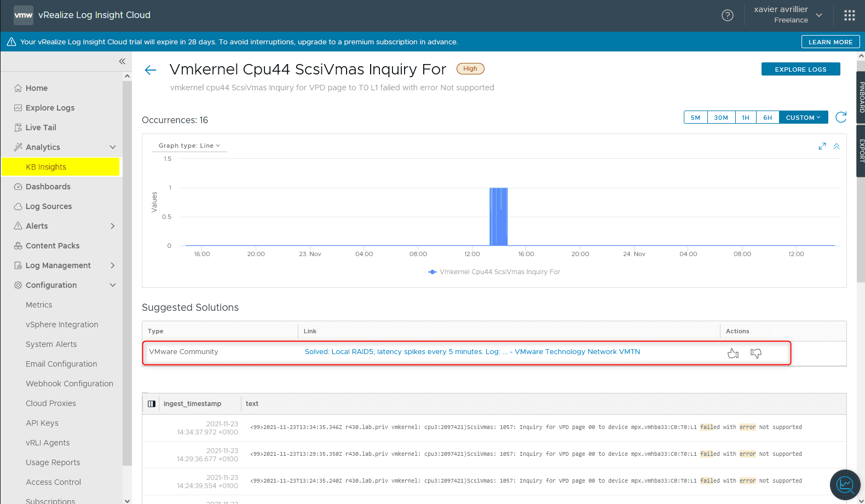865x504 pixels.
Task: Click the ingest_timestamp column header
Action: click(192, 404)
